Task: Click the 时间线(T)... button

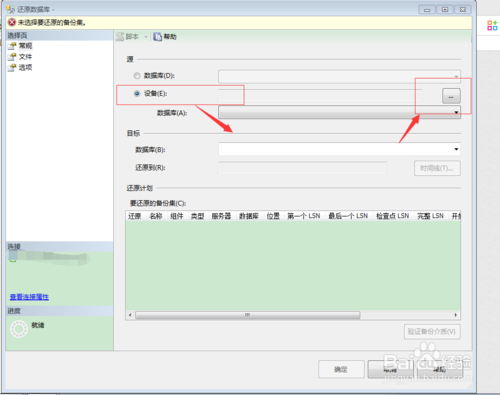Action: point(437,168)
